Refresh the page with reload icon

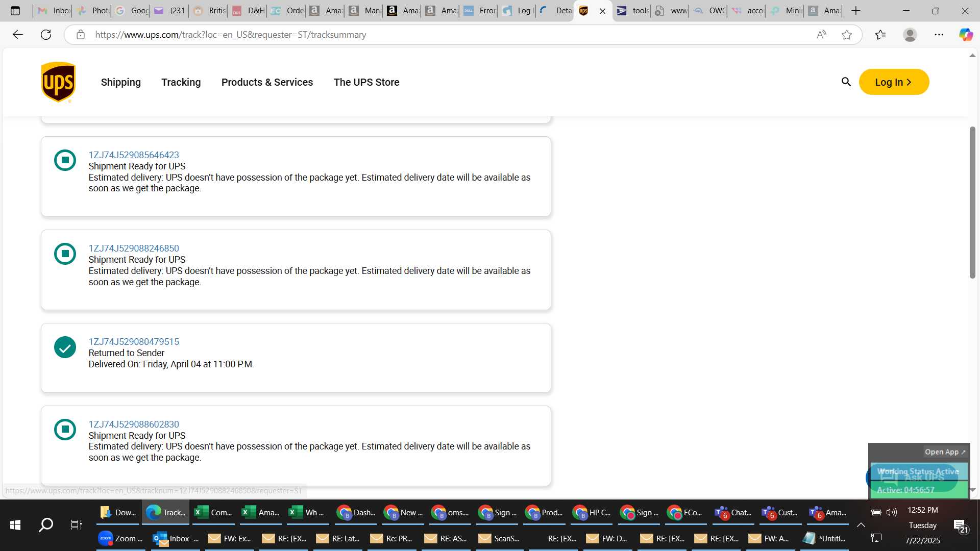pos(46,35)
